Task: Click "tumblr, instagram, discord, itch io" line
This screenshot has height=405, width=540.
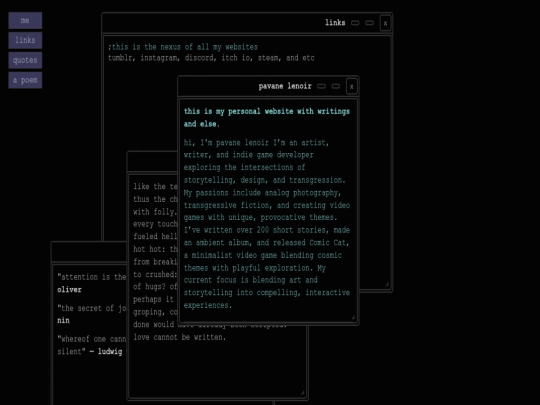Action: pyautogui.click(x=211, y=58)
